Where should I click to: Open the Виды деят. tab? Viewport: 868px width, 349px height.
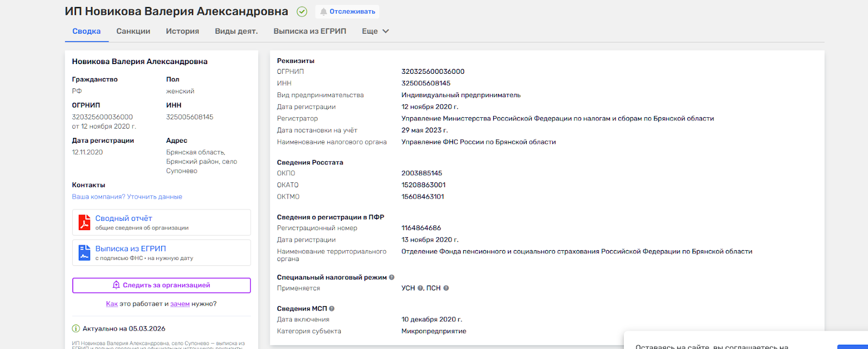tap(236, 31)
